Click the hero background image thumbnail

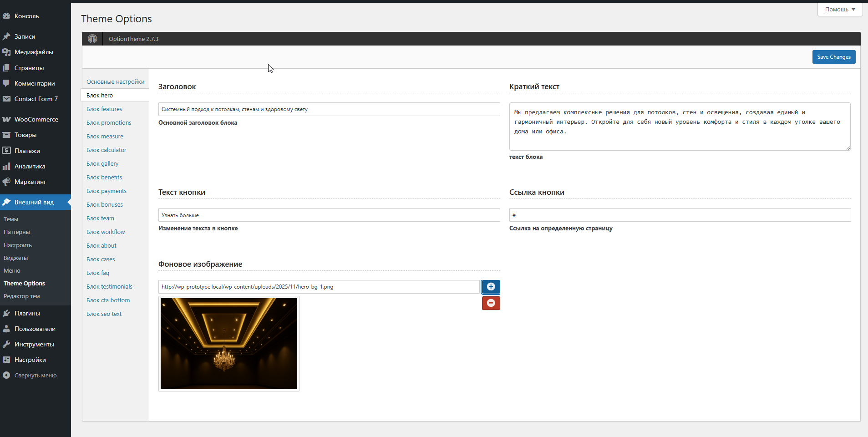pyautogui.click(x=228, y=344)
